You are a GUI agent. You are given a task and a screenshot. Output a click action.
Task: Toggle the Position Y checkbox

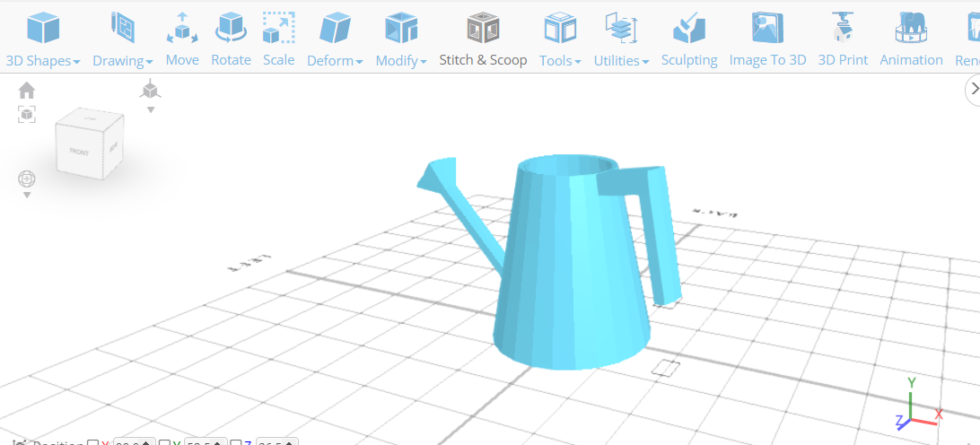tap(164, 443)
